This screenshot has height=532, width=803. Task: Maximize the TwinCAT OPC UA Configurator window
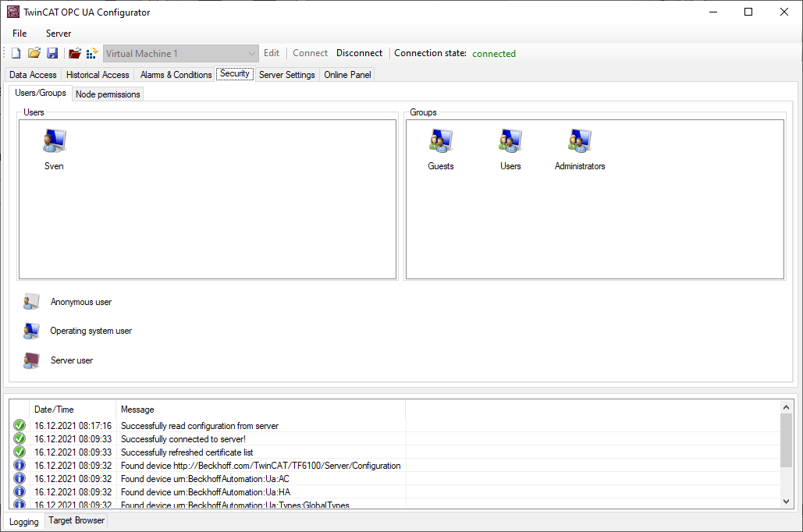pyautogui.click(x=748, y=12)
